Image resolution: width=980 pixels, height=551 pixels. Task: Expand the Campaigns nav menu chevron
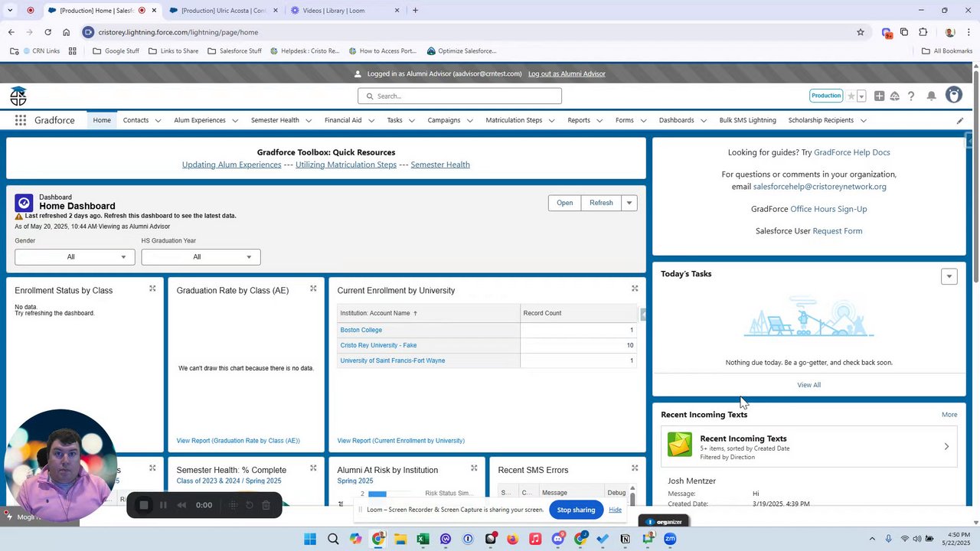(x=469, y=121)
